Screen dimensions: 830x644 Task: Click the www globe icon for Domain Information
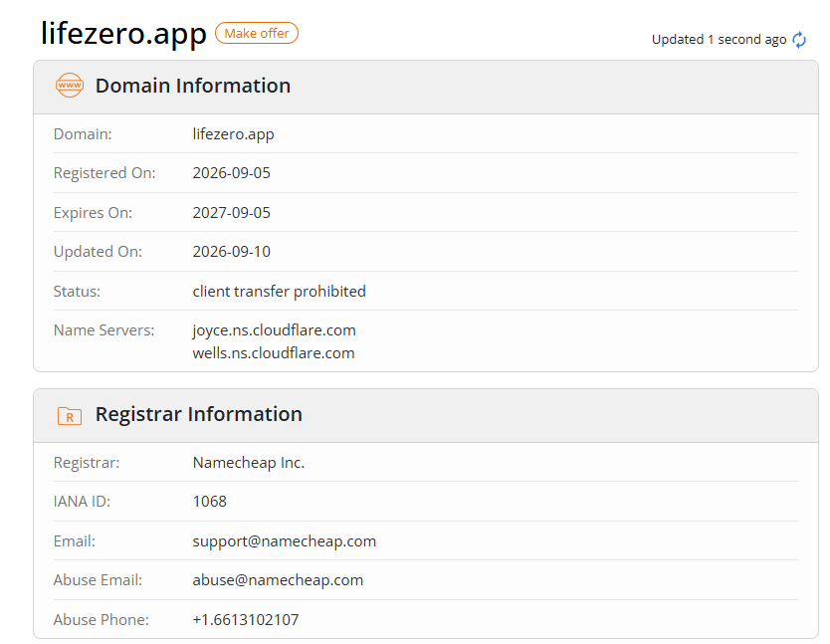click(x=70, y=86)
